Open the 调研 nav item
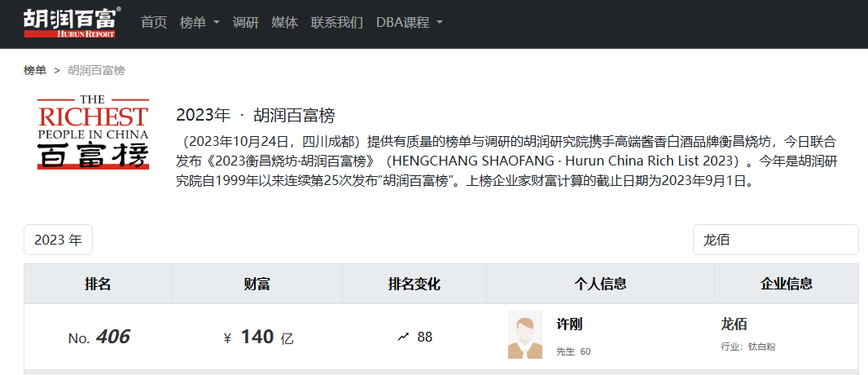The width and height of the screenshot is (868, 375). tap(246, 23)
